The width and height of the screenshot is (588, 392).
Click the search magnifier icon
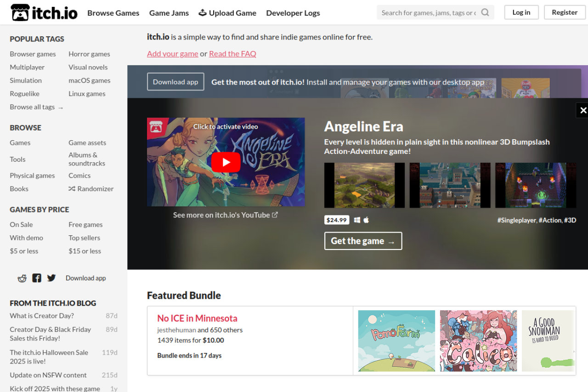pos(485,12)
